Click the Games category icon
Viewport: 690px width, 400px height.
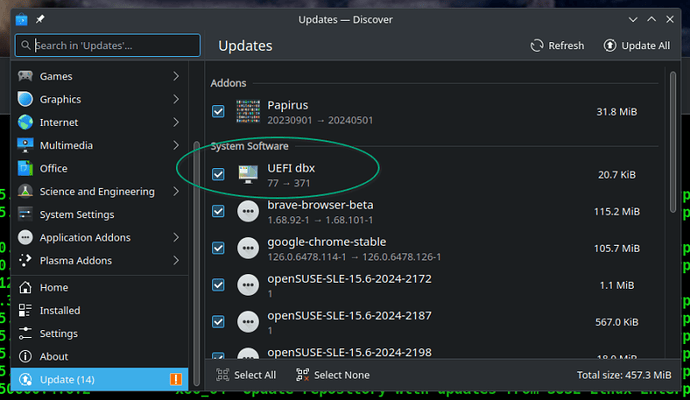coord(25,76)
